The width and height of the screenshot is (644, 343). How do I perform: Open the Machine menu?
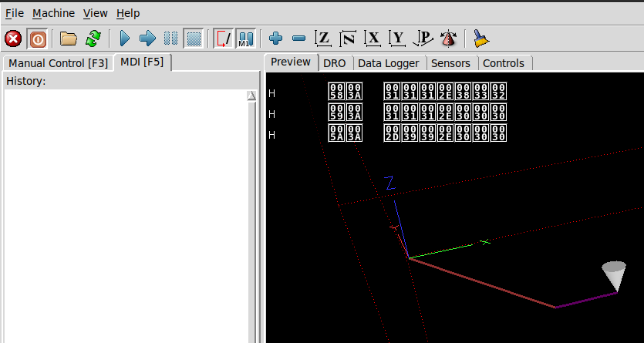pos(54,13)
